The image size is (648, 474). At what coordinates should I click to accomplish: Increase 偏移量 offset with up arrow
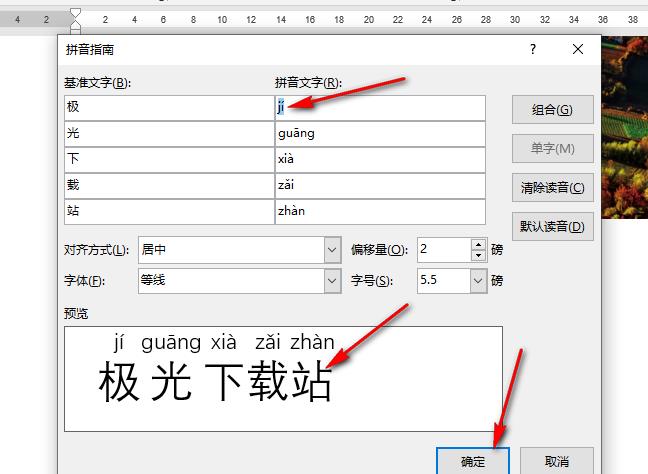coord(479,244)
